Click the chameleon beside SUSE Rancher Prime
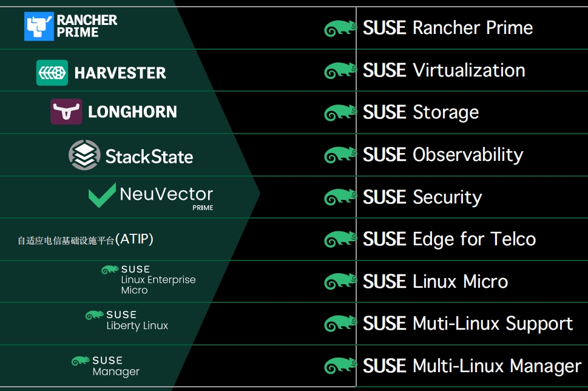Screen dimensions: 588x391 pos(340,29)
